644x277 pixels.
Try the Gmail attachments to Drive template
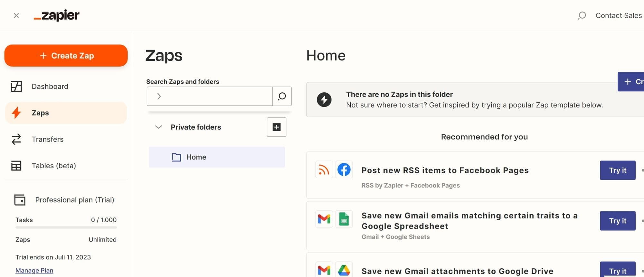[x=618, y=270]
